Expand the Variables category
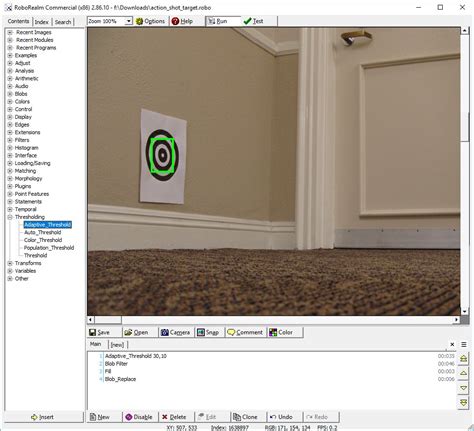Viewport: 474px width, 431px height. click(x=10, y=271)
